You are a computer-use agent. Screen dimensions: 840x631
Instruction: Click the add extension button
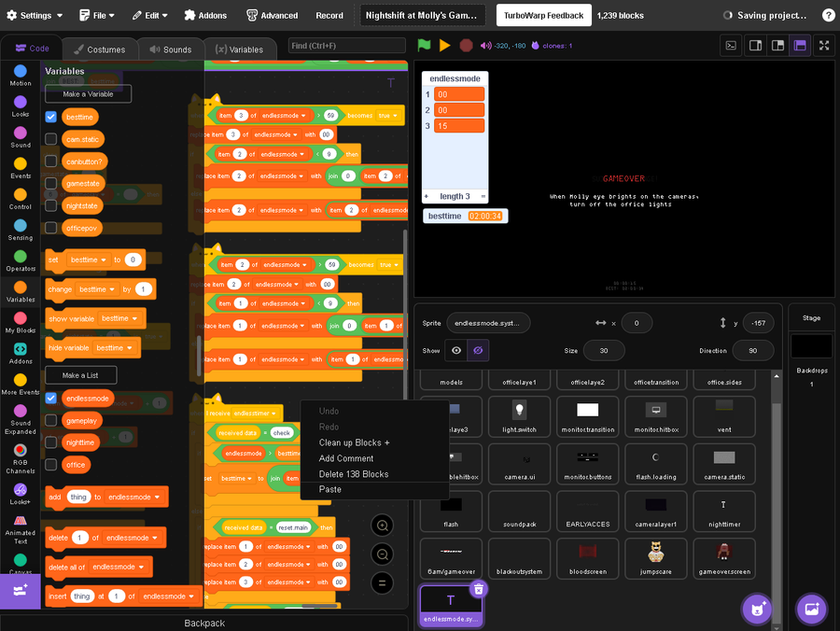21,591
